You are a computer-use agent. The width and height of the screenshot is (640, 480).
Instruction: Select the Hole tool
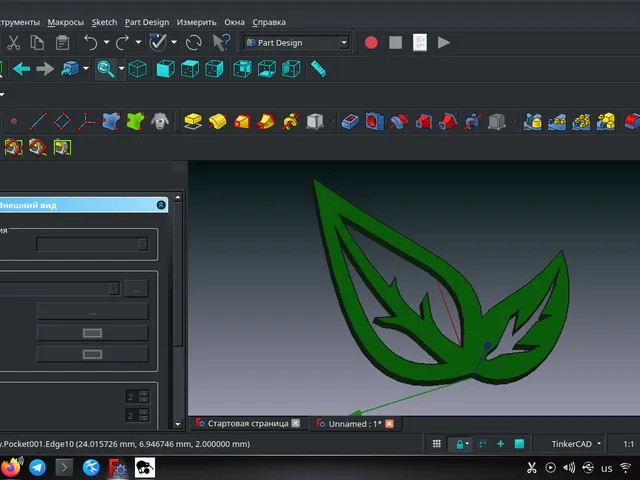pyautogui.click(x=375, y=121)
